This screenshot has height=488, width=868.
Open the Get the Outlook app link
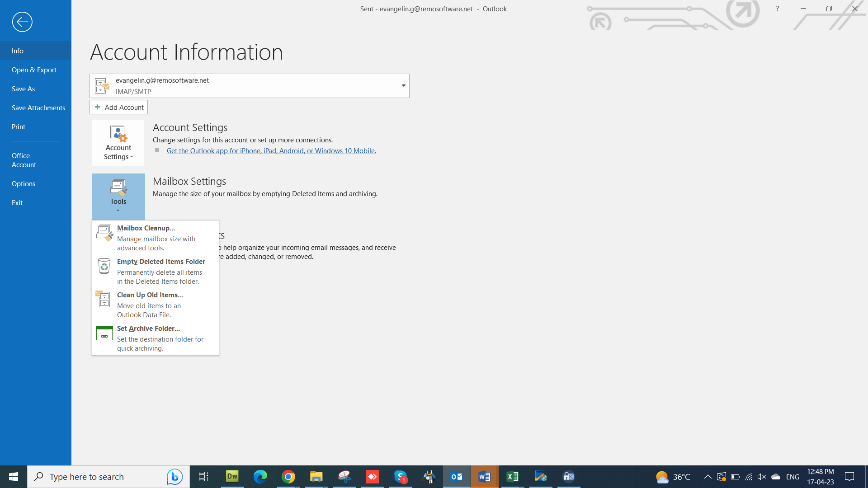(x=271, y=150)
